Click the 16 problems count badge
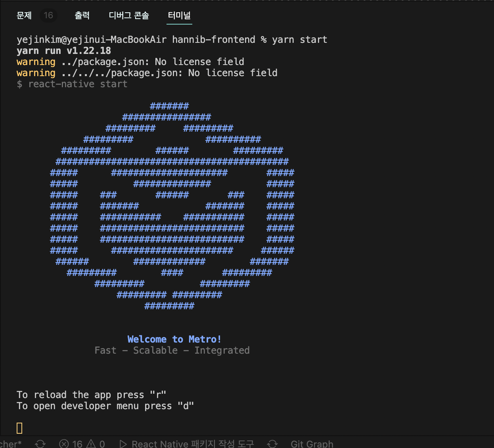 click(x=48, y=15)
